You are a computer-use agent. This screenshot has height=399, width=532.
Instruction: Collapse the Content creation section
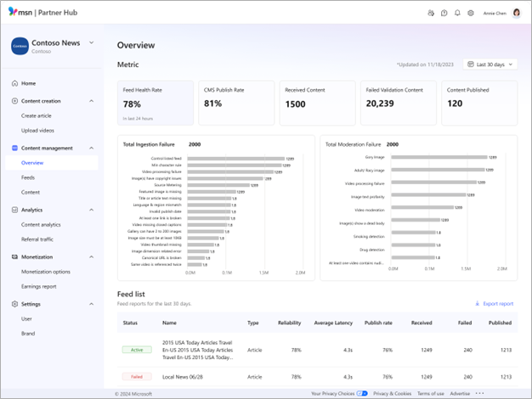click(91, 101)
